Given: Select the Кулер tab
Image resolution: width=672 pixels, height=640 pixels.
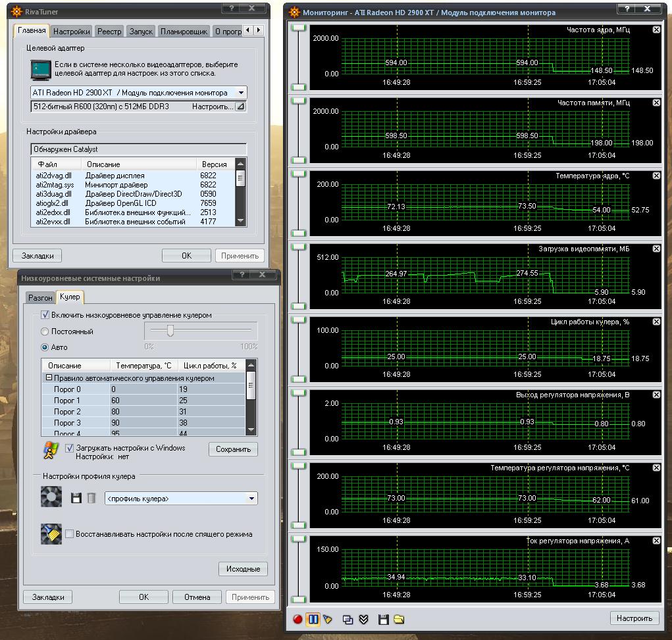Looking at the screenshot, I should (x=70, y=297).
